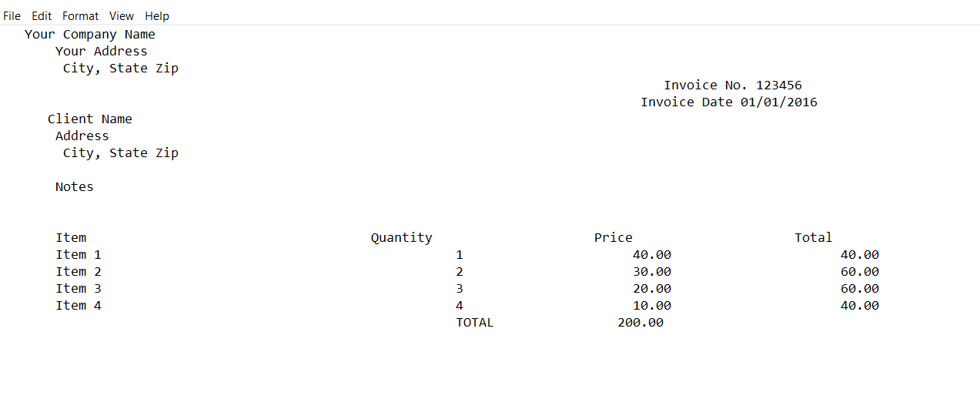Click on 'Item 1' row label
Image resolution: width=980 pixels, height=409 pixels.
pyautogui.click(x=79, y=255)
